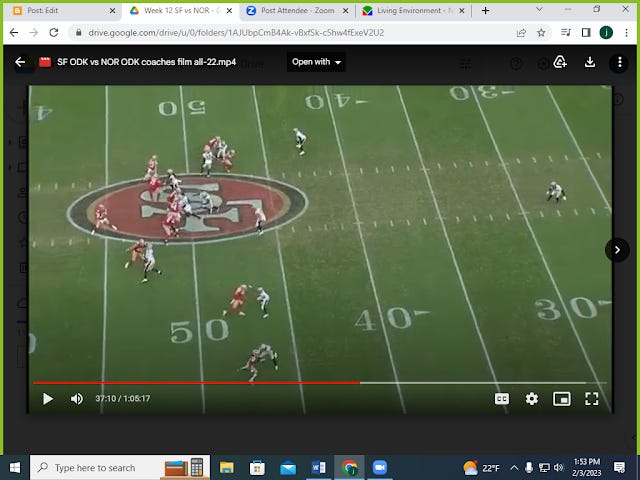Open network tray icon
The width and height of the screenshot is (640, 480).
point(544,468)
